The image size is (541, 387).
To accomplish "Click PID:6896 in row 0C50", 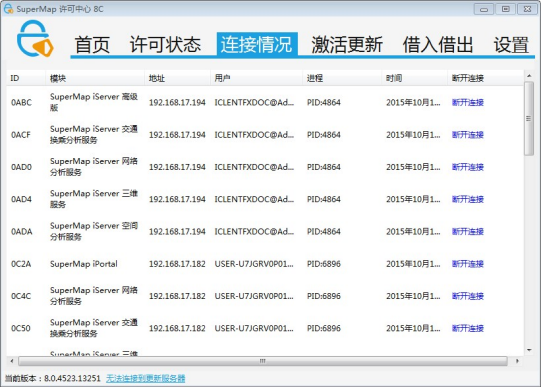I will (x=324, y=328).
